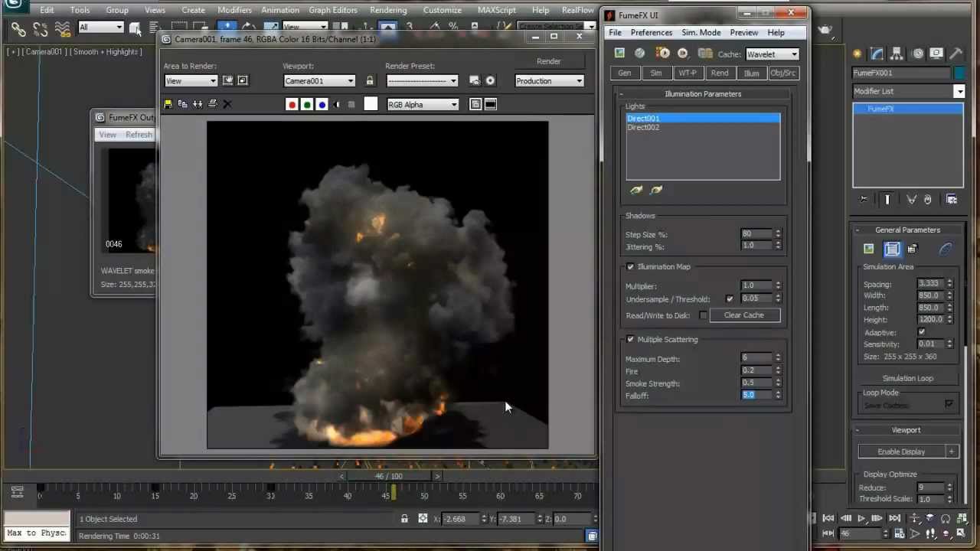Refresh the FumeFX Output window
This screenshot has height=551, width=980.
pyautogui.click(x=139, y=135)
